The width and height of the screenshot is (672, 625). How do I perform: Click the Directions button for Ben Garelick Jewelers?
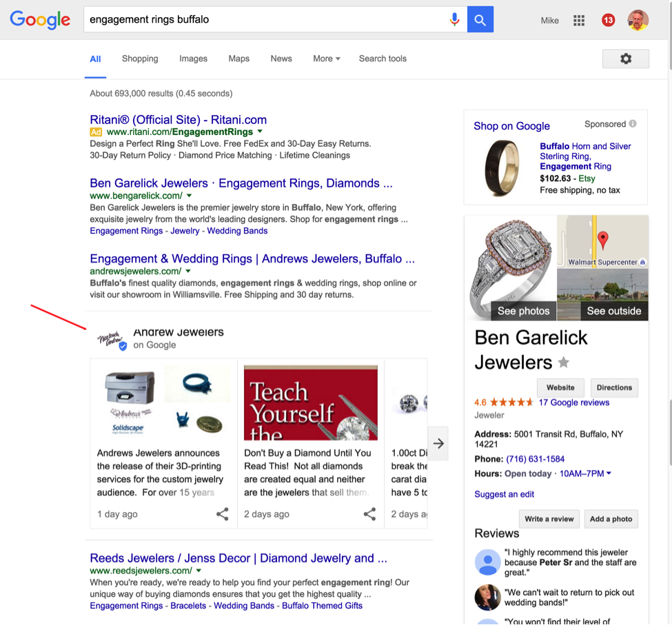[x=614, y=387]
